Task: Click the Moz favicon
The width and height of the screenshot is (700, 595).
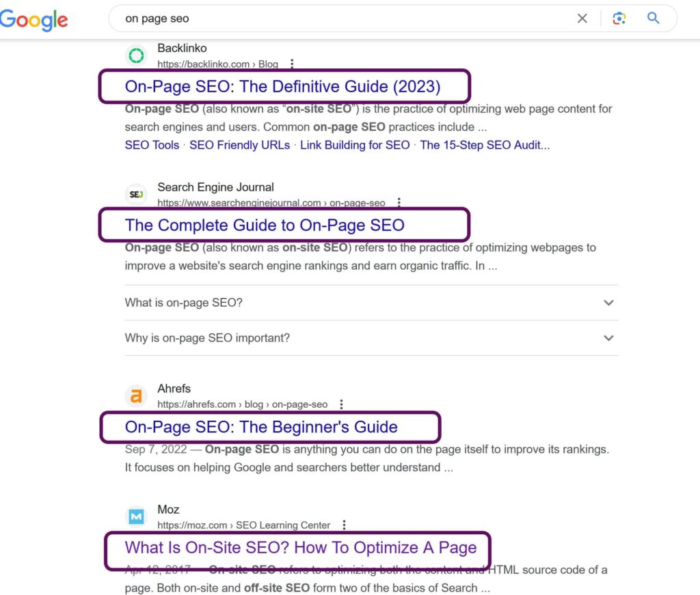Action: [136, 516]
